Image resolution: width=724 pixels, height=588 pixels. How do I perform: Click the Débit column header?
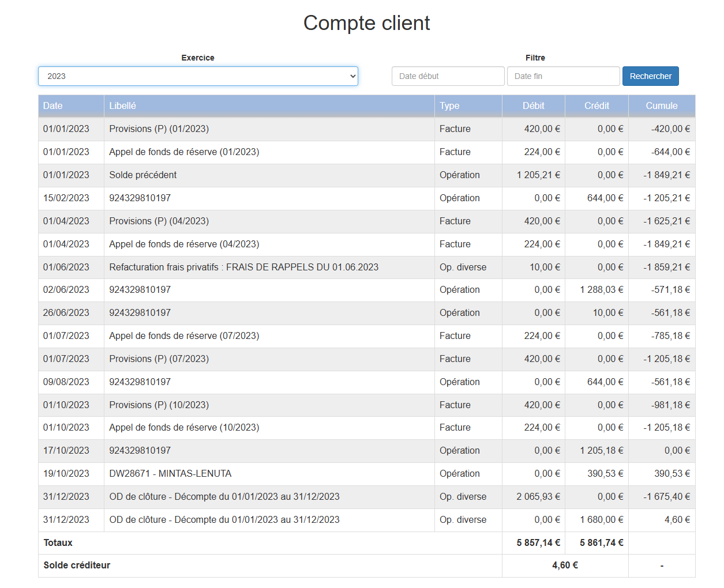click(x=533, y=105)
